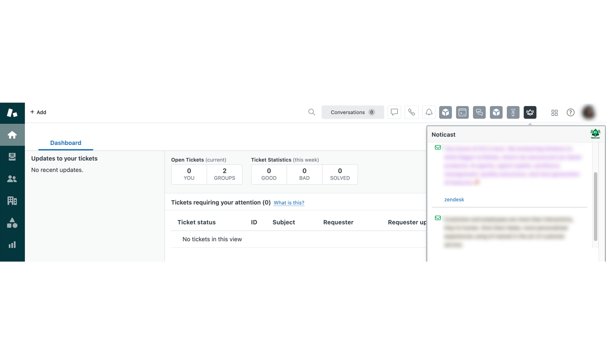Open the Home dashboard from the sidebar

tap(12, 134)
